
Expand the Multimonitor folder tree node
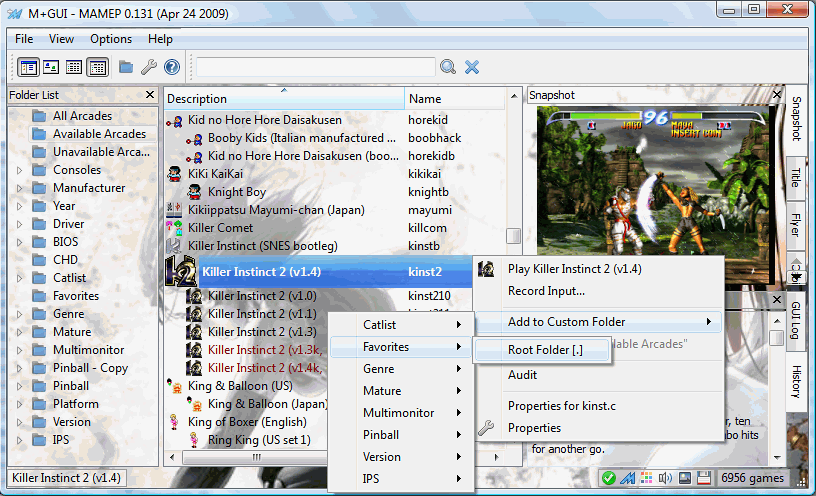(x=19, y=350)
